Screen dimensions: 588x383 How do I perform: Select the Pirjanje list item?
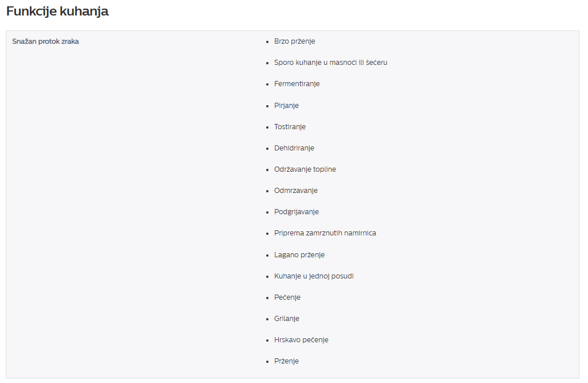point(286,106)
